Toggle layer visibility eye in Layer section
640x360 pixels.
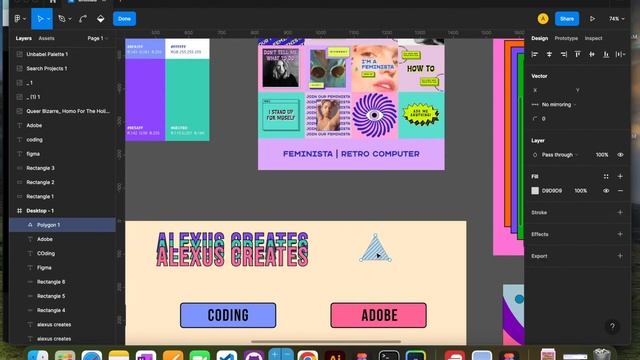click(x=620, y=155)
